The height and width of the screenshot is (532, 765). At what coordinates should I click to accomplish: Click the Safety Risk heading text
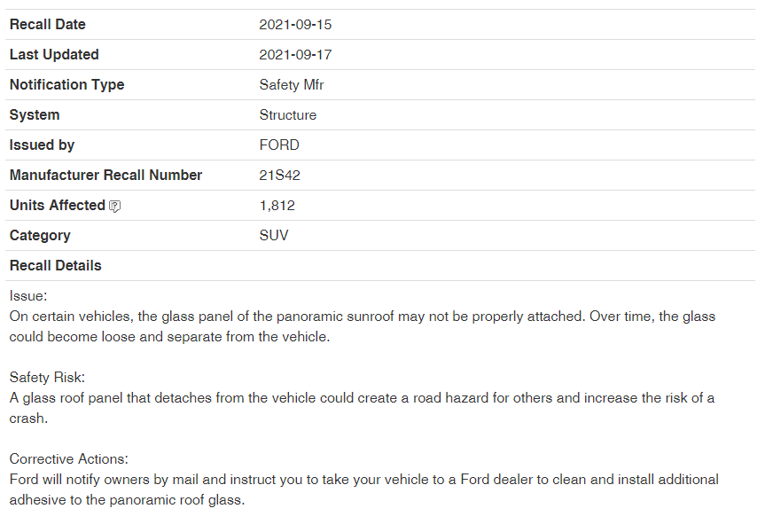(47, 378)
